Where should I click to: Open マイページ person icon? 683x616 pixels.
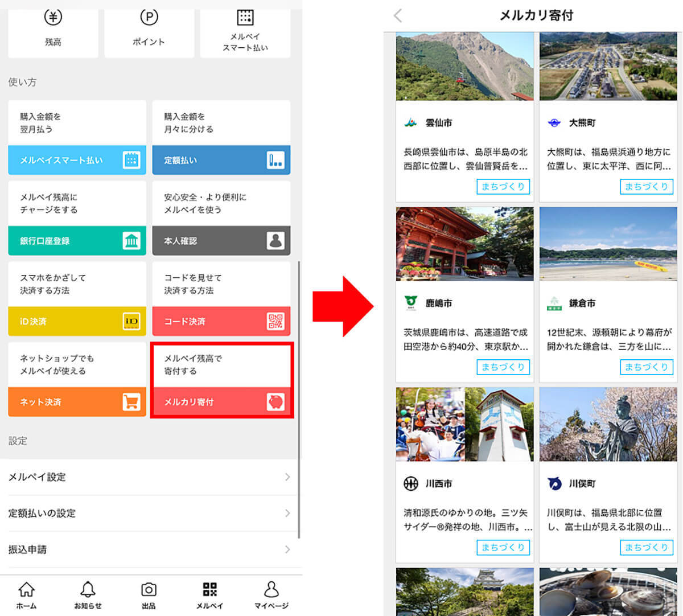(x=271, y=589)
